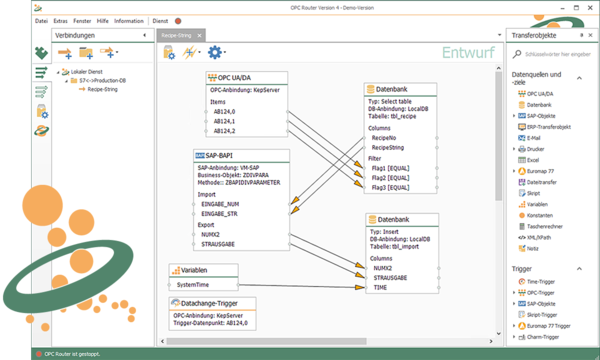The height and width of the screenshot is (360, 600).
Task: Open dropdown arrow next to add-connection-with-options icon
Action: click(x=117, y=52)
